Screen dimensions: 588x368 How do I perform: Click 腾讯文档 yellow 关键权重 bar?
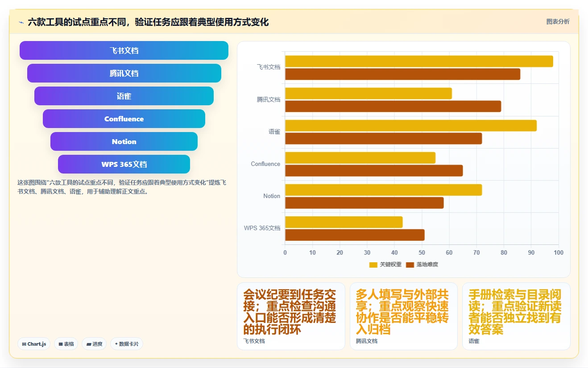(x=369, y=93)
